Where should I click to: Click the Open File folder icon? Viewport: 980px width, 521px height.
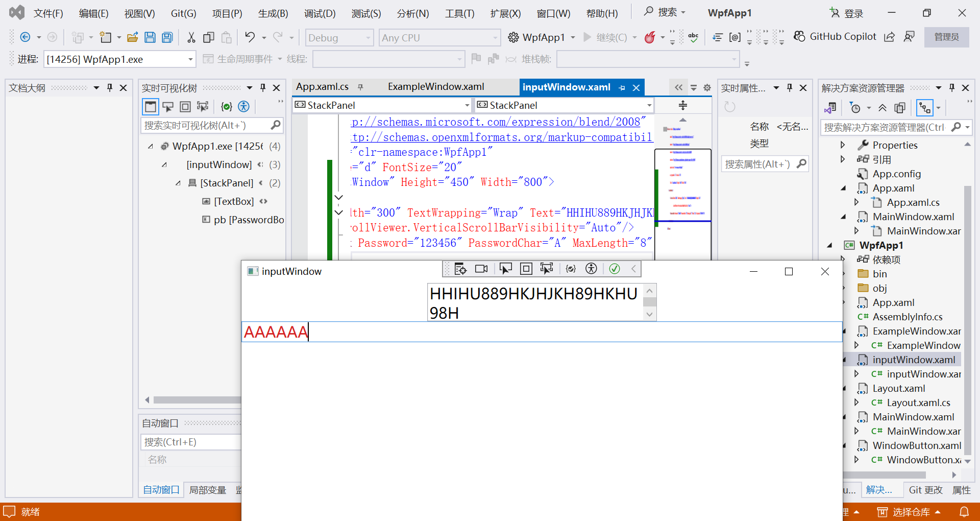point(133,37)
